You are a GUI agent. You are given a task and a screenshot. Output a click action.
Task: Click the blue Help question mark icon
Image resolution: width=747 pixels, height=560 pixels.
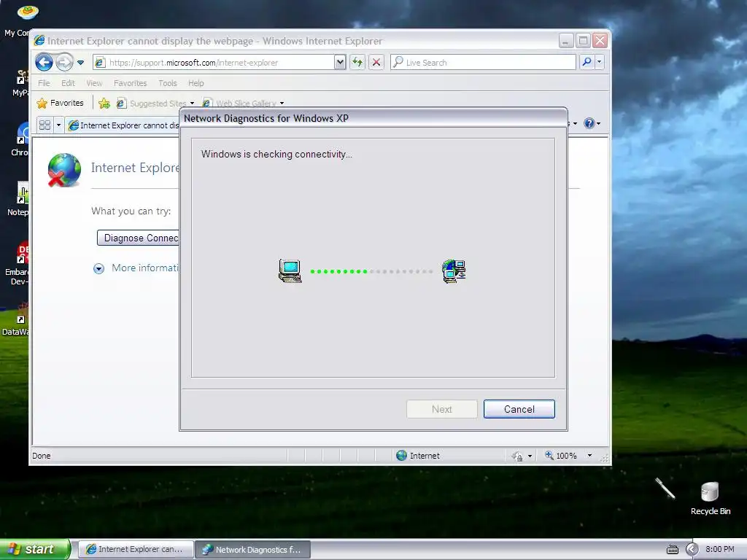pyautogui.click(x=589, y=123)
